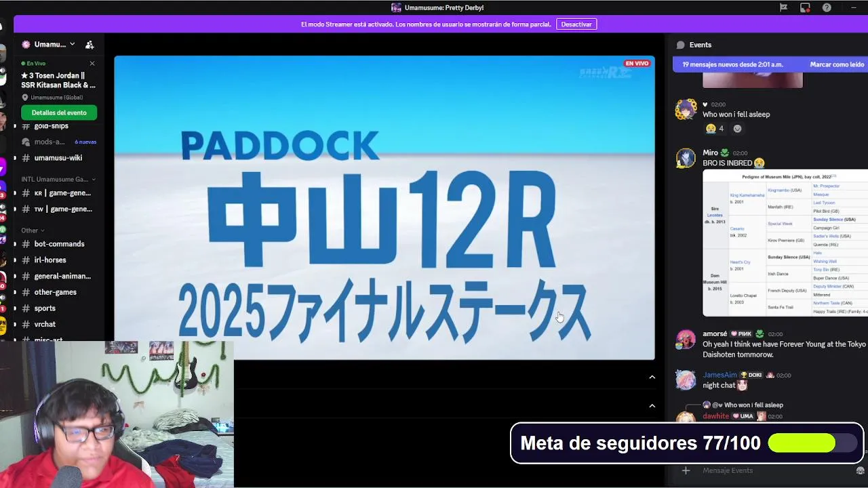Click amorsé's avatar in Events chat

click(x=686, y=339)
